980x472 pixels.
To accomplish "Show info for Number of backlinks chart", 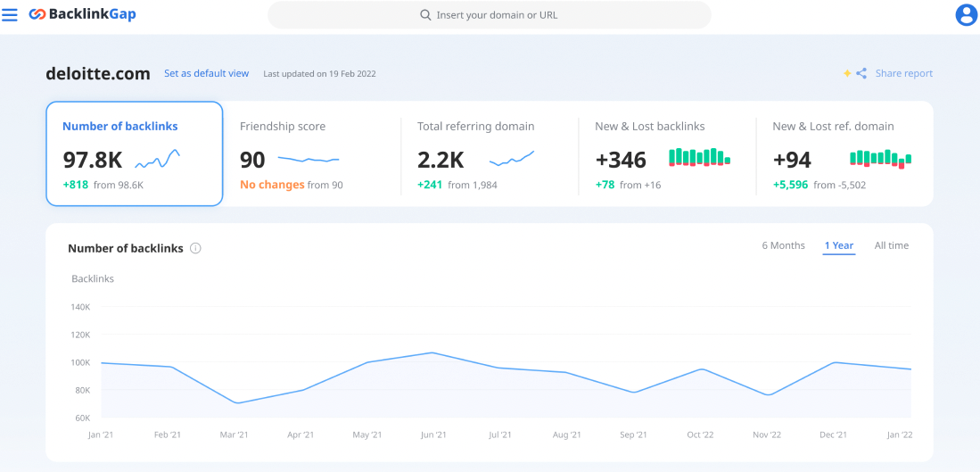I will point(195,248).
